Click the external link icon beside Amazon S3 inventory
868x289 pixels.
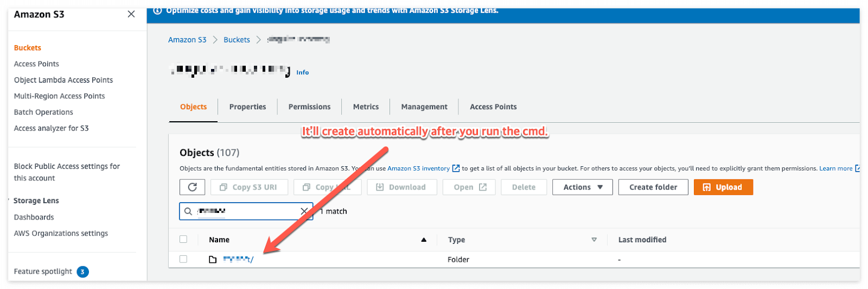456,168
